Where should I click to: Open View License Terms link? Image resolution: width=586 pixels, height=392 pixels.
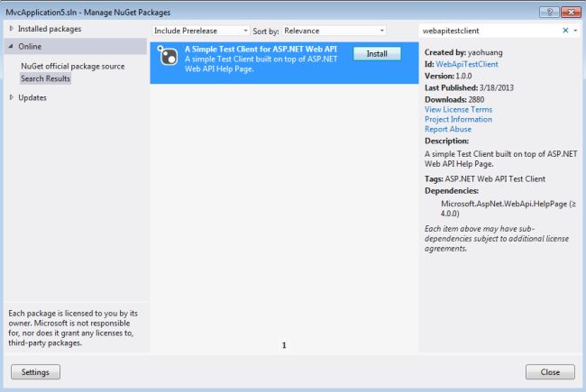pyautogui.click(x=458, y=110)
